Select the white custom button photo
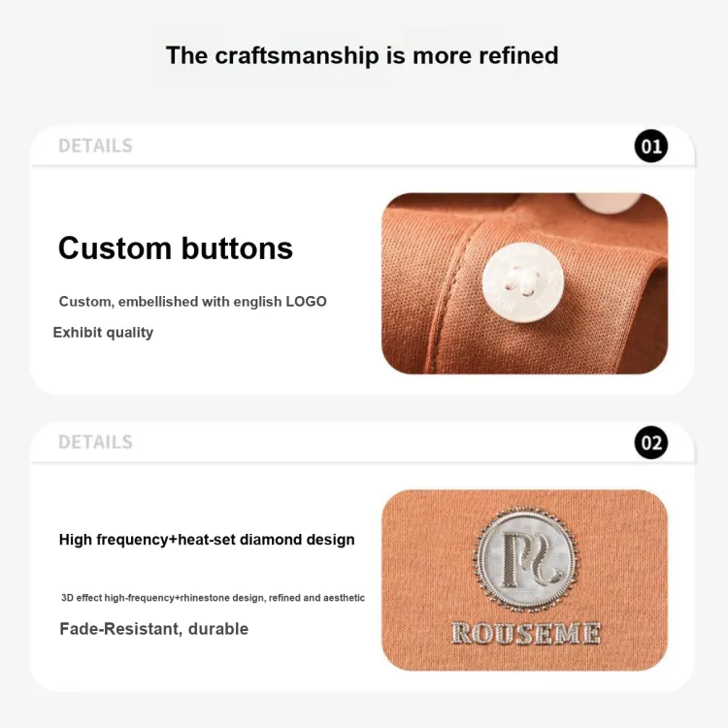 (x=524, y=283)
